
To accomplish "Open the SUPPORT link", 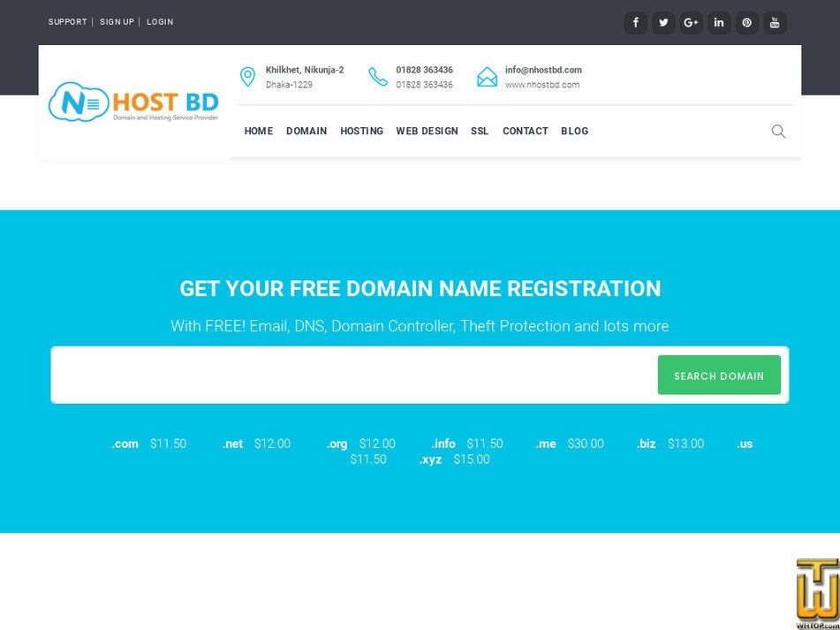I will coord(67,21).
